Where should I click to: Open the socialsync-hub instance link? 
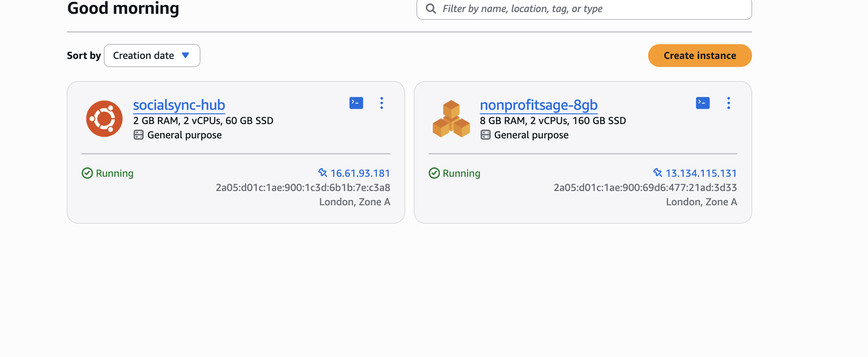click(179, 105)
